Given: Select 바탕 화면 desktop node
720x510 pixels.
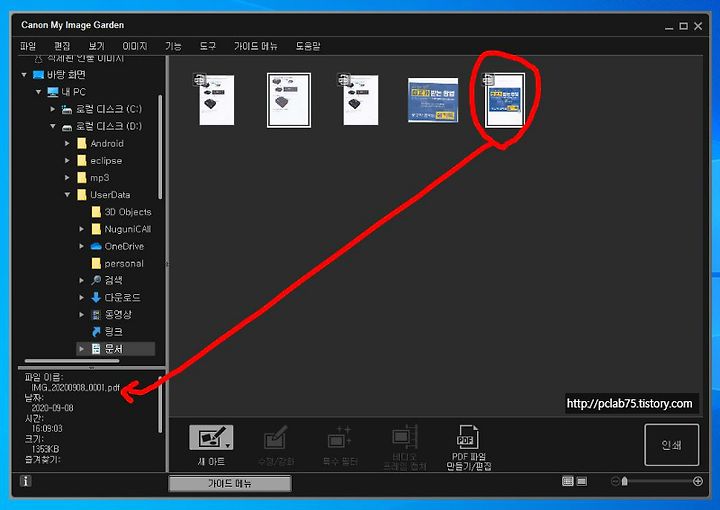Looking at the screenshot, I should pos(60,75).
